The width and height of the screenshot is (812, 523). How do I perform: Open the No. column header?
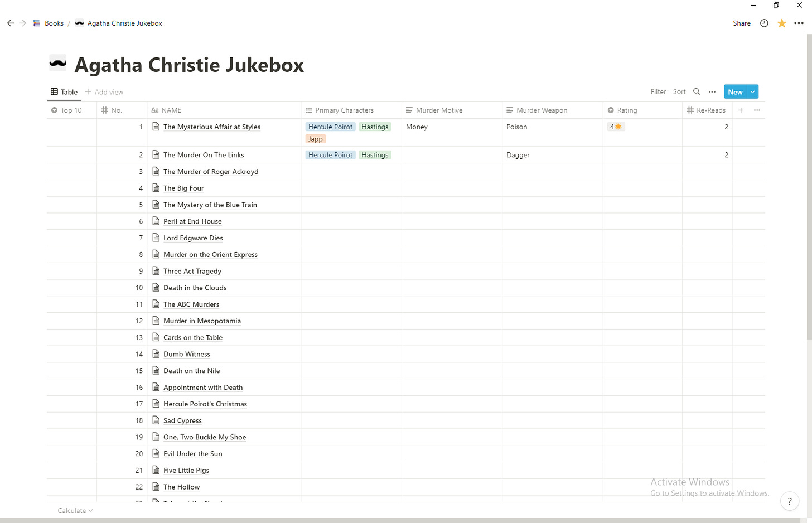coord(122,110)
